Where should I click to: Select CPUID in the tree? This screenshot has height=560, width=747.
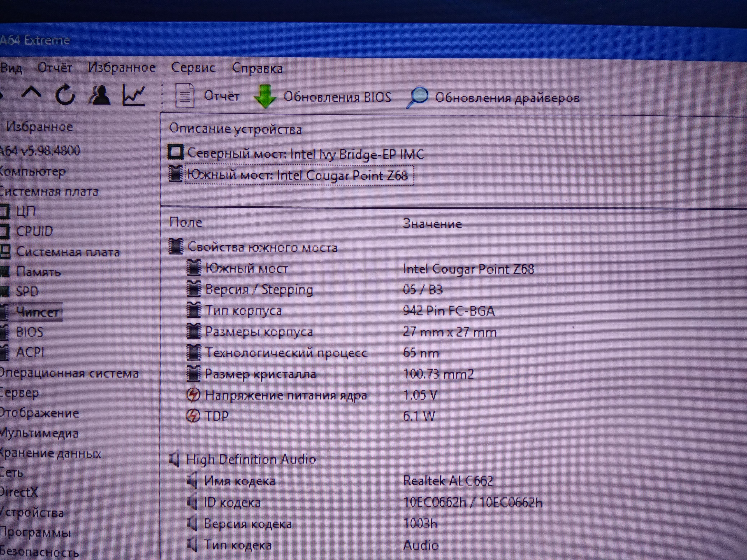tap(34, 231)
